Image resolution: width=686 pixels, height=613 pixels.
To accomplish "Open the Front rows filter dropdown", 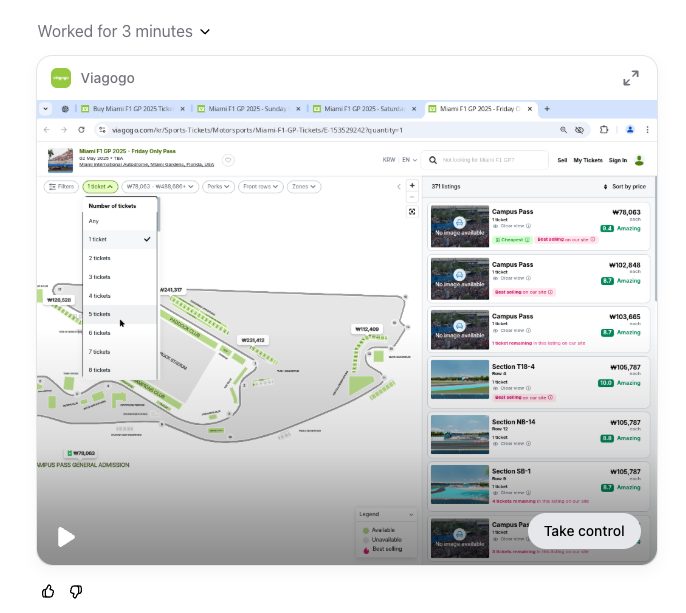I will (261, 187).
